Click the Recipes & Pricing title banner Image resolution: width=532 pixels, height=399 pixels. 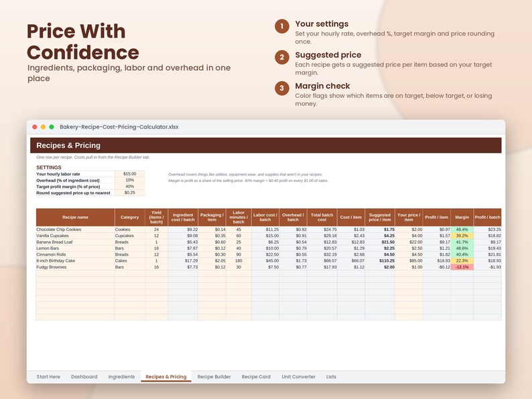point(265,145)
